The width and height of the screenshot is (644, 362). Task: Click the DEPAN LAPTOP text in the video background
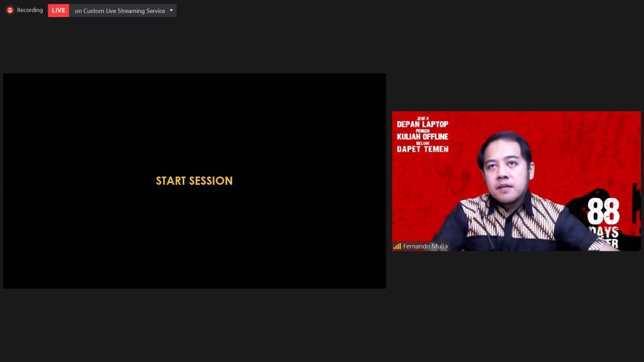[422, 124]
